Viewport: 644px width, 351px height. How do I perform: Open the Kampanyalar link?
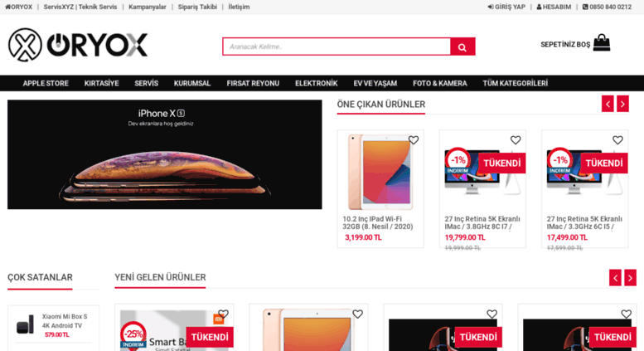[x=148, y=7]
